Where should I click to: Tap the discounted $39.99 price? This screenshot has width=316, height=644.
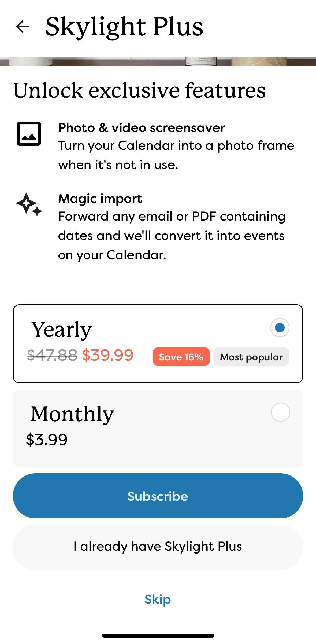pyautogui.click(x=107, y=355)
